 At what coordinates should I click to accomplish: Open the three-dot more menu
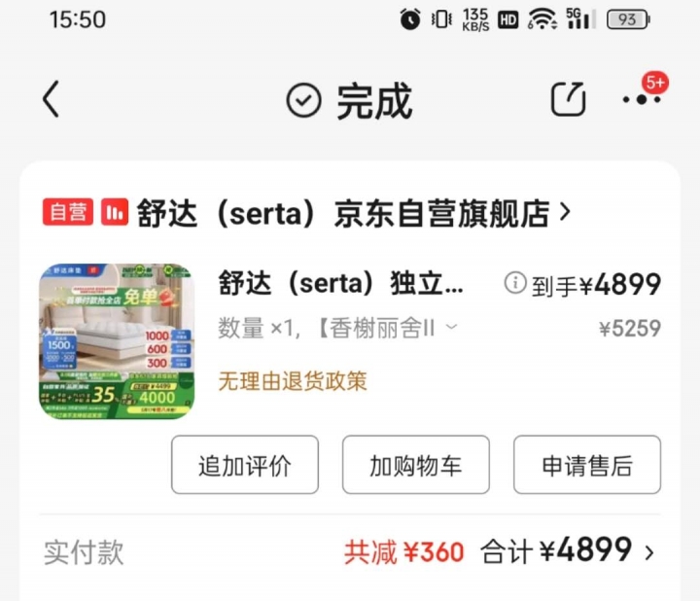tap(642, 99)
